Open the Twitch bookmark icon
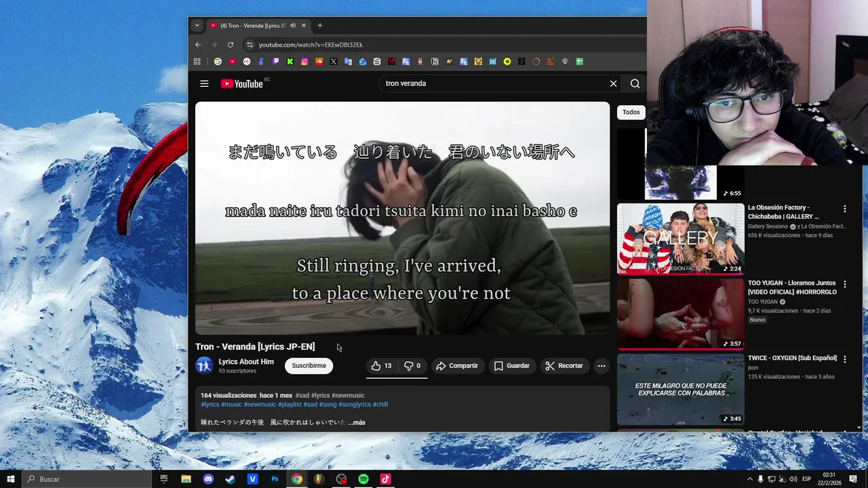 (275, 62)
